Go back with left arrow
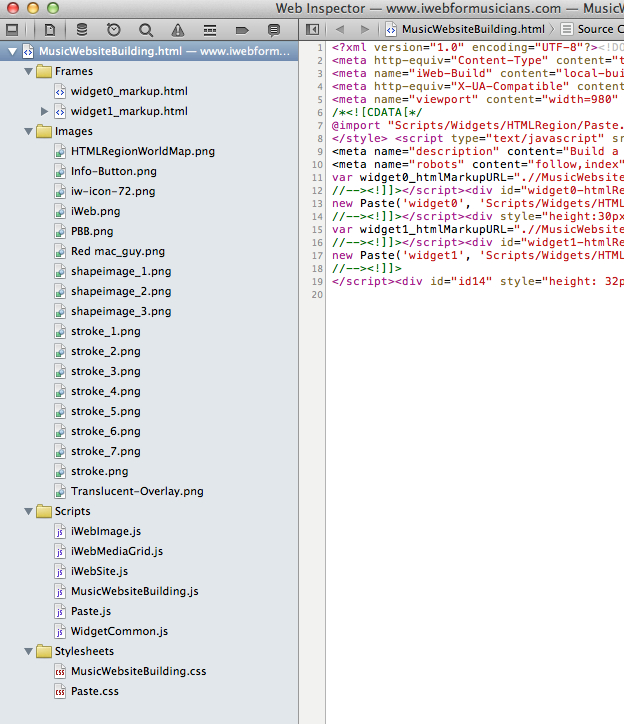 [x=340, y=30]
